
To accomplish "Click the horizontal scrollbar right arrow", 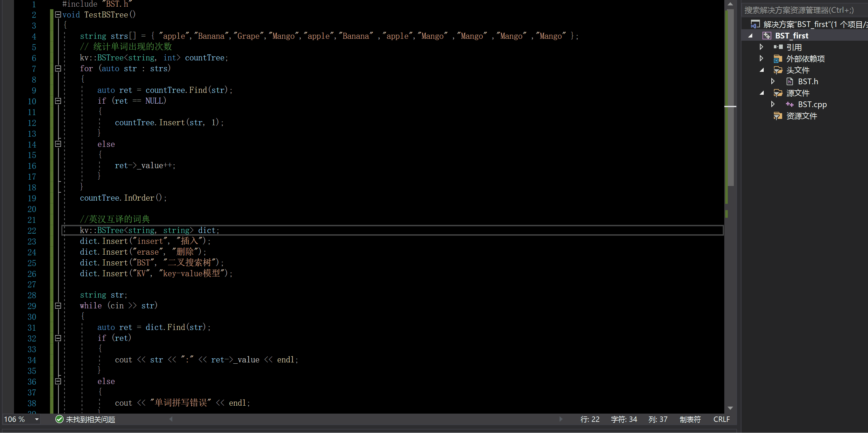I will coord(561,419).
